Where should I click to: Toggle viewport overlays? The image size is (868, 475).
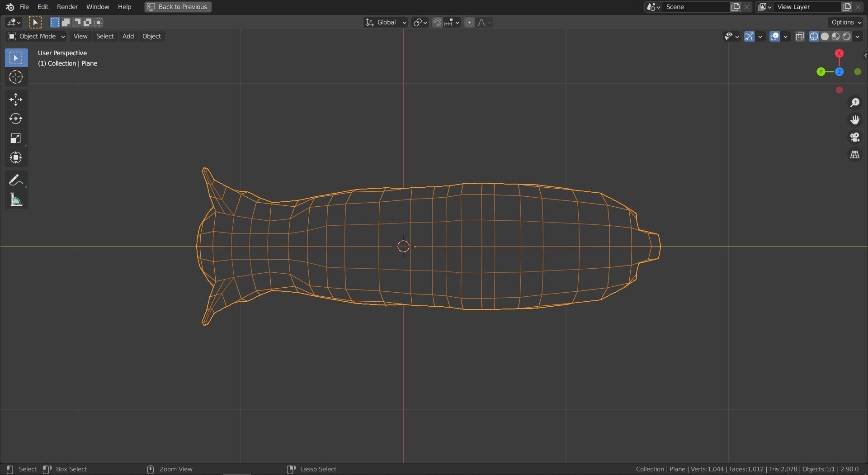[775, 37]
